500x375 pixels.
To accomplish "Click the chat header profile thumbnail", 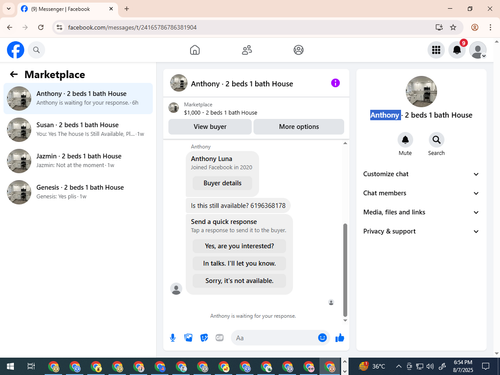I will pyautogui.click(x=179, y=83).
